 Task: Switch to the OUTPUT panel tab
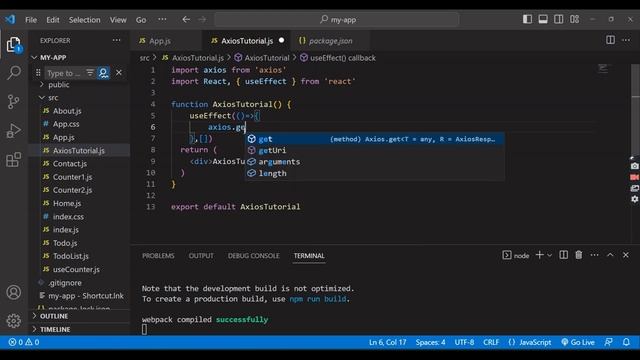tap(201, 256)
